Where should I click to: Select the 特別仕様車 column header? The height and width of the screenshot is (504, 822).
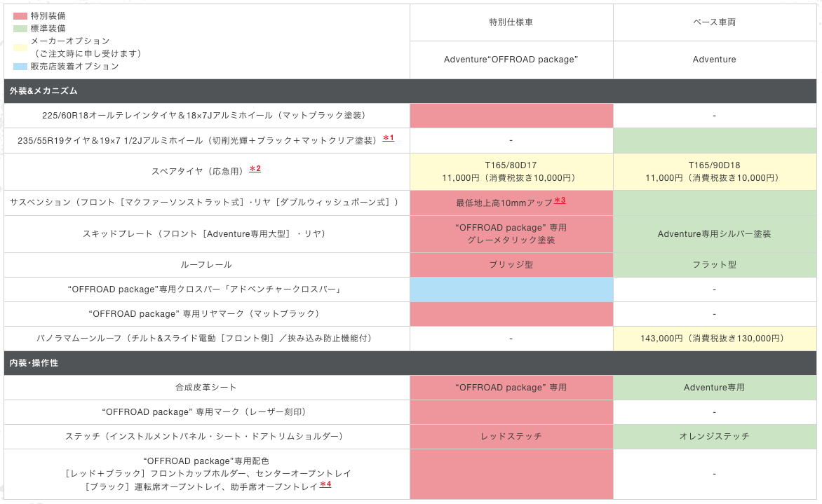coord(511,22)
